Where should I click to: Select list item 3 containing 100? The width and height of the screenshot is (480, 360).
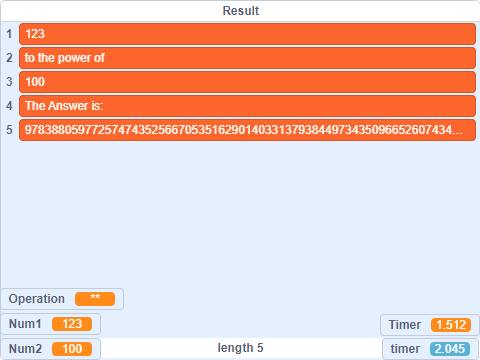pyautogui.click(x=247, y=82)
